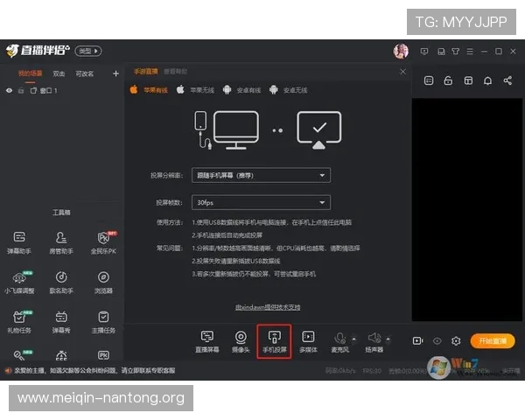525x420 pixels.
Task: Launch the 全民乐PK tool
Action: (103, 242)
